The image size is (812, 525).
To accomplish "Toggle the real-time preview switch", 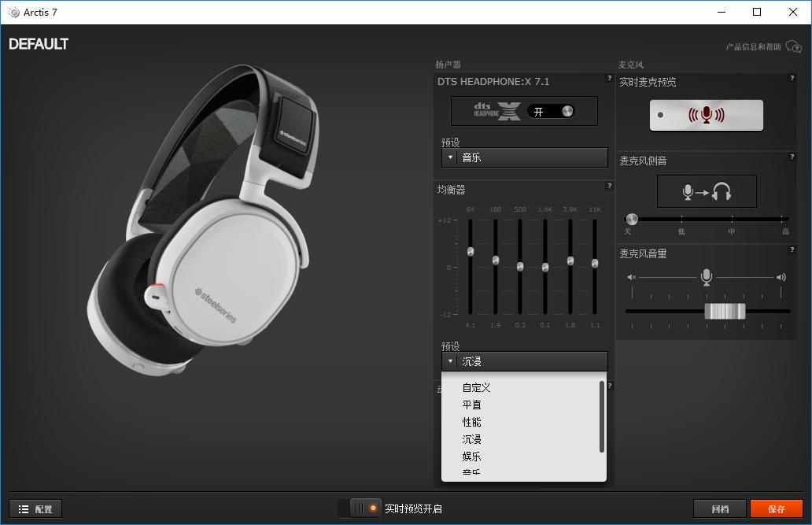I will [x=365, y=508].
